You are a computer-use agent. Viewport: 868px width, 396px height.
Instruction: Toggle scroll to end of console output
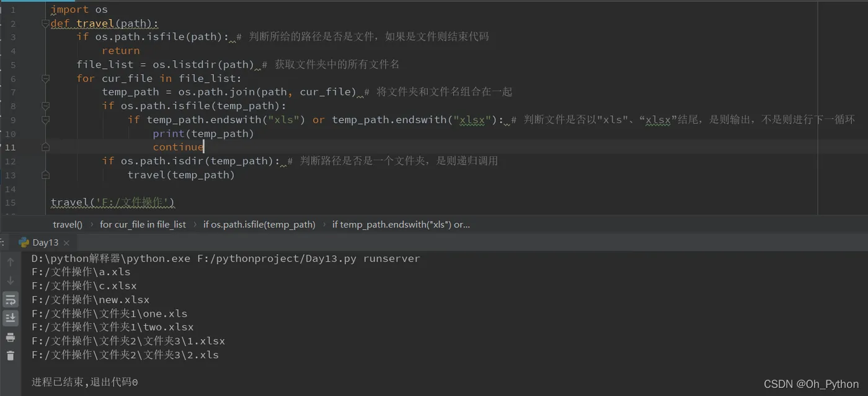(x=11, y=318)
